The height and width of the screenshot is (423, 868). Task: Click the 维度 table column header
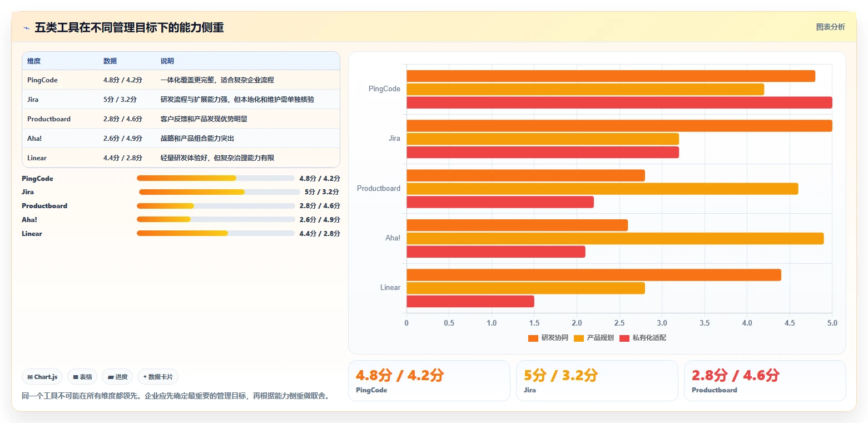[34, 61]
